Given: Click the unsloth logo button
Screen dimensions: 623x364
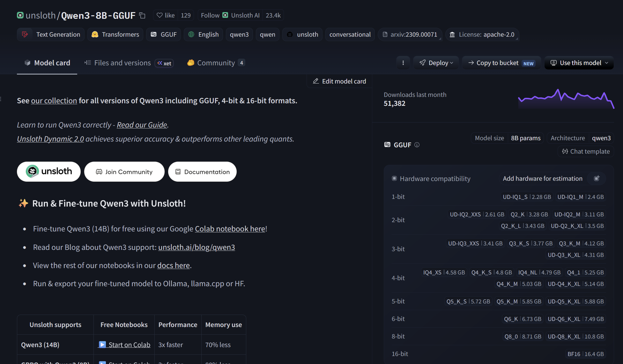Looking at the screenshot, I should 49,171.
